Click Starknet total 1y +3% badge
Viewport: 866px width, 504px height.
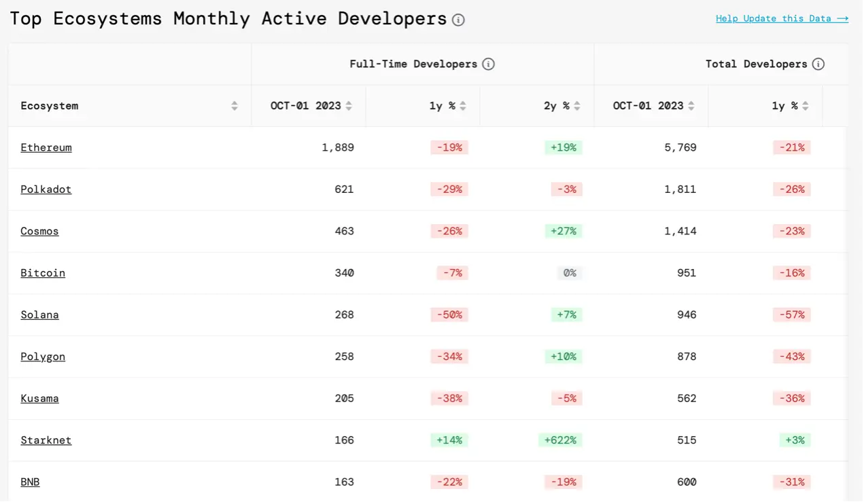795,440
